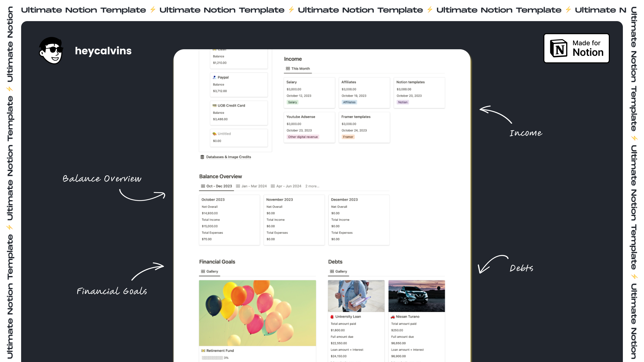
Task: Click the $24,150.00 loan amount value
Action: click(339, 356)
